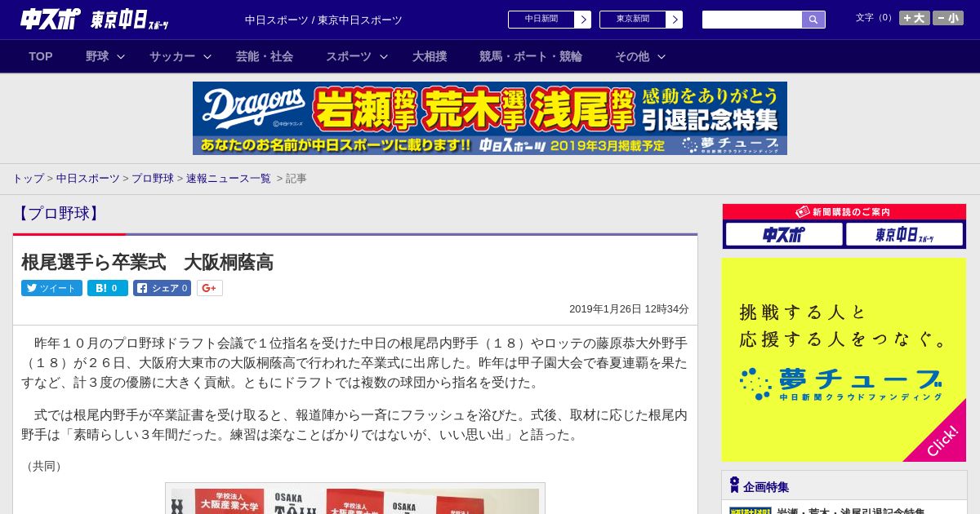Go to トップ breadcrumb link

point(28,179)
